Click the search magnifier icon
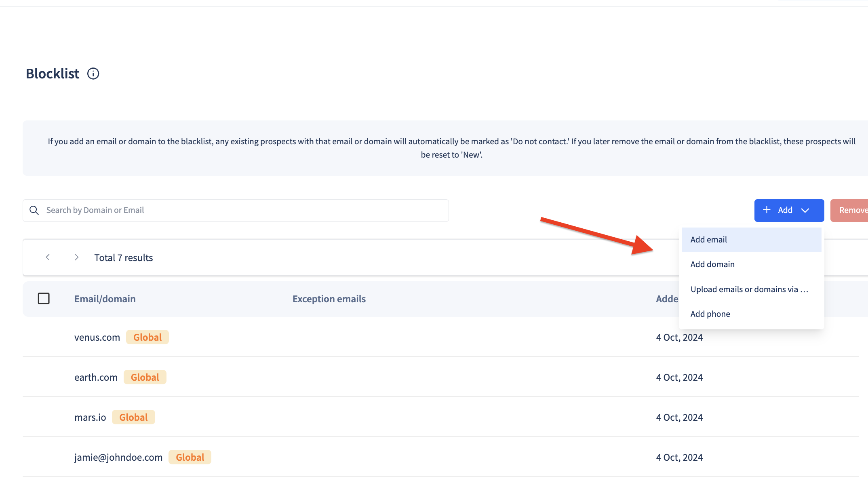Screen dimensions: 868x489 (34, 210)
